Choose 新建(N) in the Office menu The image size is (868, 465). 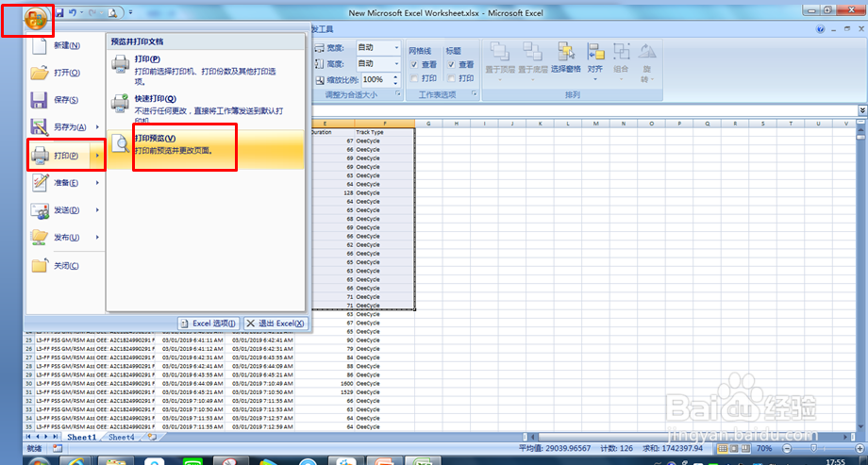(65, 45)
